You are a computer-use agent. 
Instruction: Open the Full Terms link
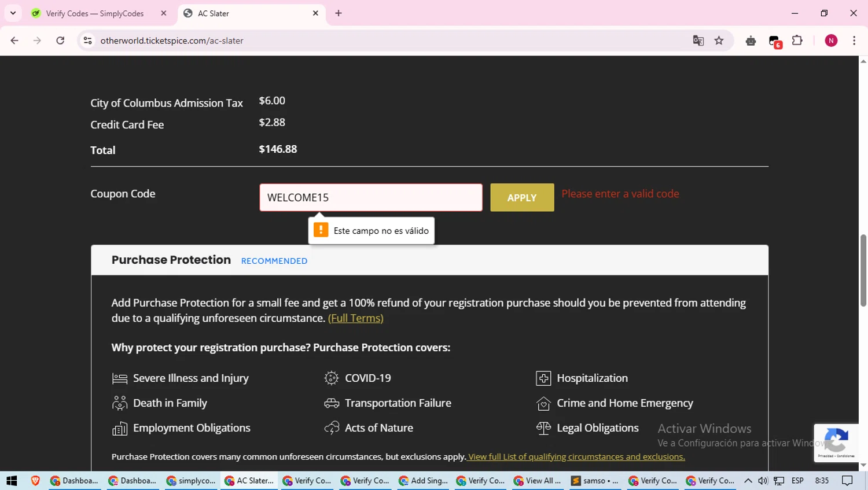point(355,318)
